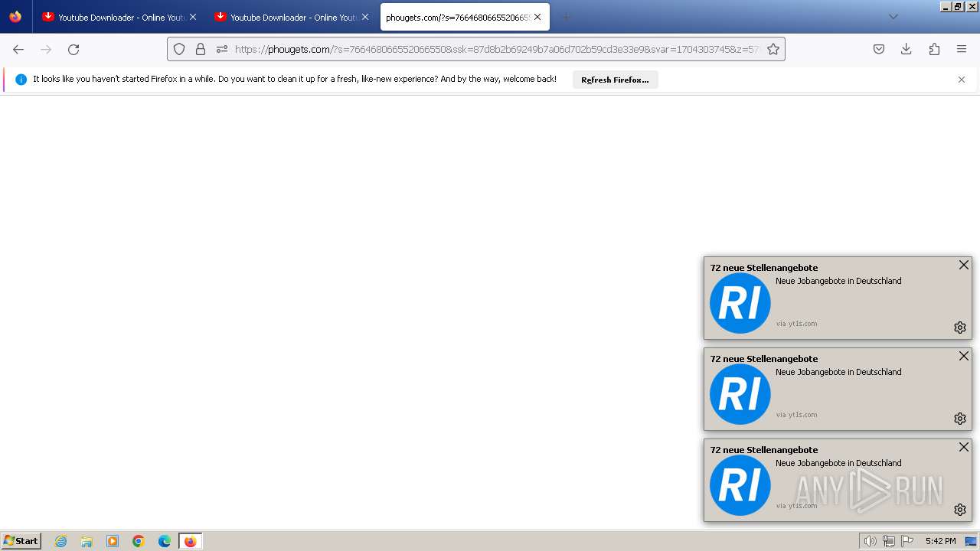Click the info icon in notification bar
980x551 pixels.
[21, 80]
